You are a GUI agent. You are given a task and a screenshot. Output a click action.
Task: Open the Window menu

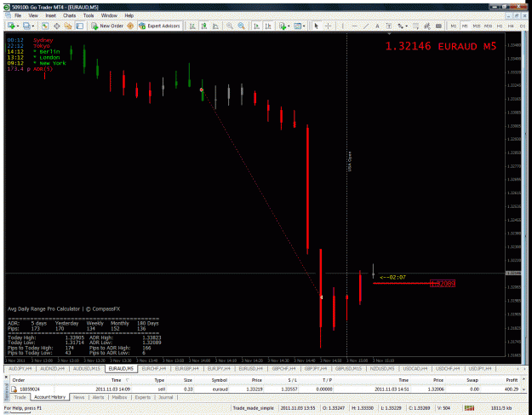109,15
